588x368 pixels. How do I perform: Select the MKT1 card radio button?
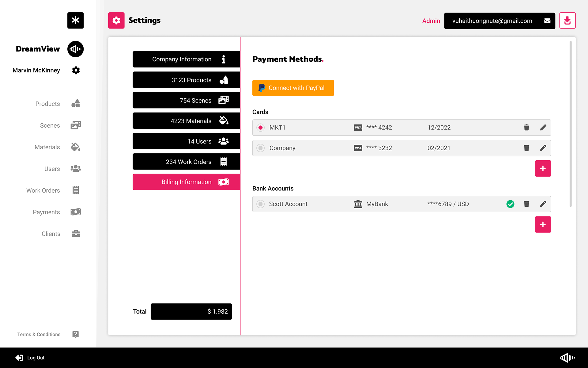(261, 128)
